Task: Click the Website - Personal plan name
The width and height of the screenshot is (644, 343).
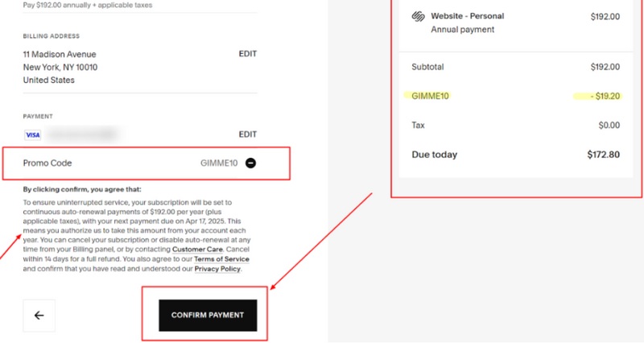Action: click(x=463, y=16)
